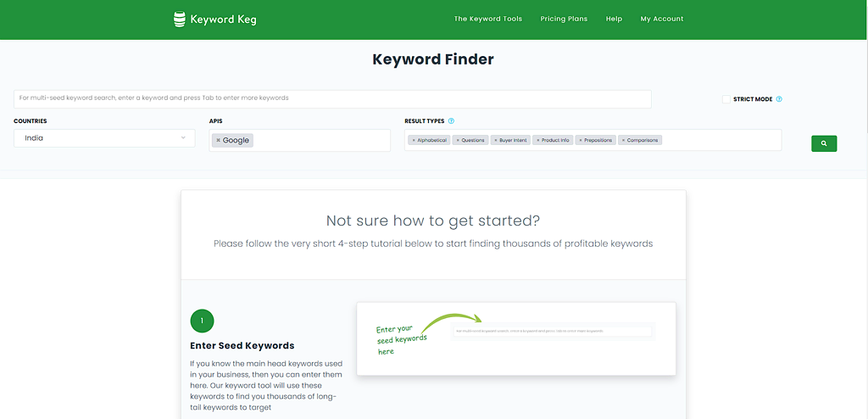Enable the Strict Mode checkbox
868x419 pixels.
(726, 99)
